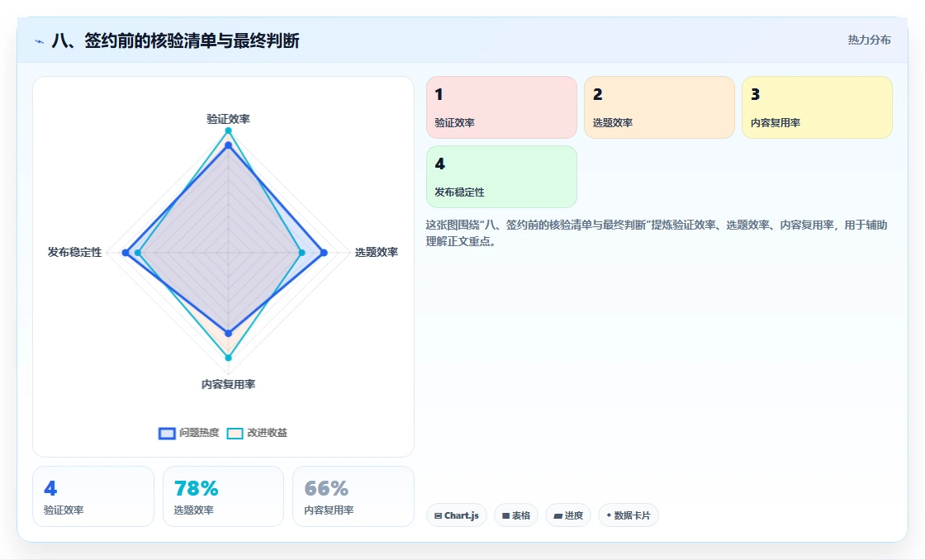
Task: Click the blue data point on 内容复用率 axis
Action: click(x=229, y=334)
